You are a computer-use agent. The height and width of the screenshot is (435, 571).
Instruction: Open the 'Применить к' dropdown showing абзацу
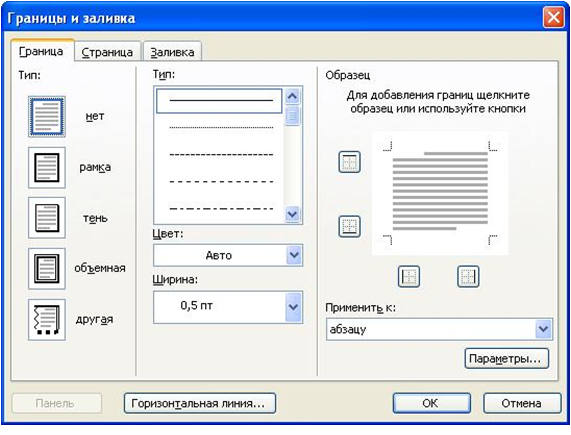tap(439, 329)
